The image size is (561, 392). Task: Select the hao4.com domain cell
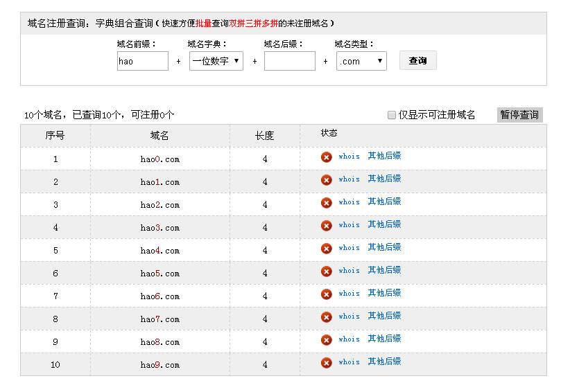pos(160,251)
